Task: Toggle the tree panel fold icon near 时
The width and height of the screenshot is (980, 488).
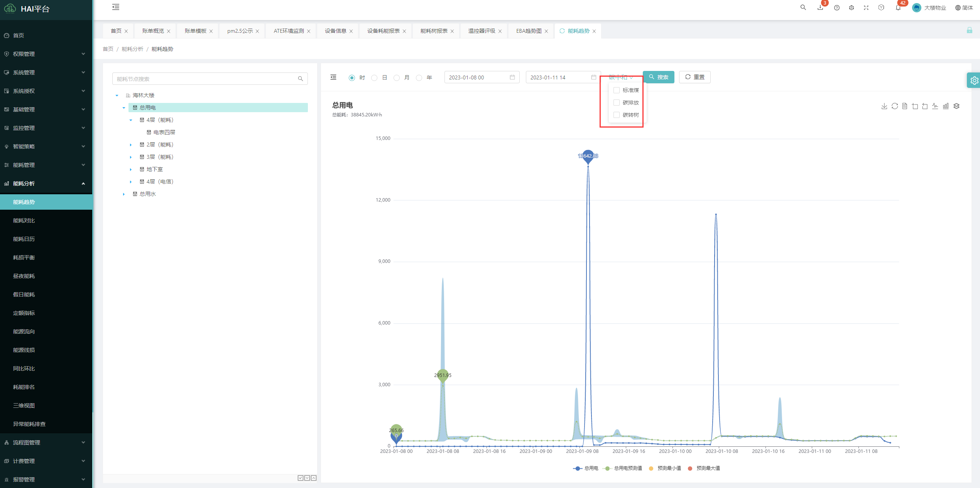Action: (x=333, y=77)
